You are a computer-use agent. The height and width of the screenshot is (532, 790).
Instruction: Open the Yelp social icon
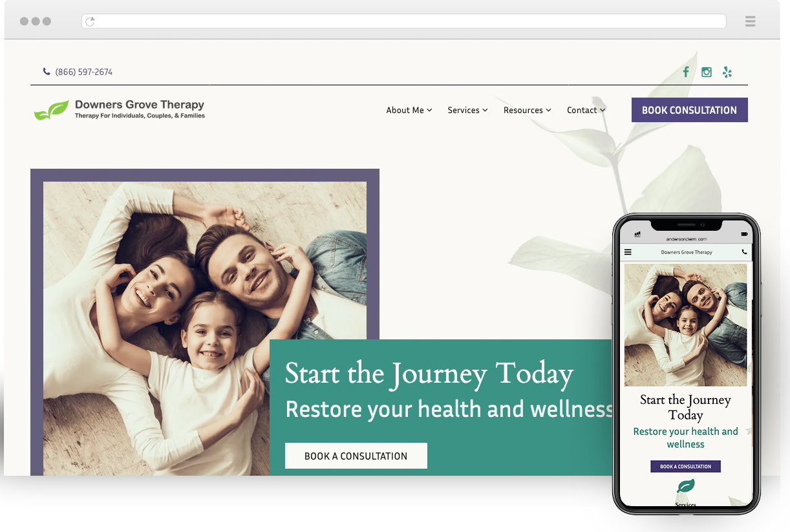(x=727, y=72)
